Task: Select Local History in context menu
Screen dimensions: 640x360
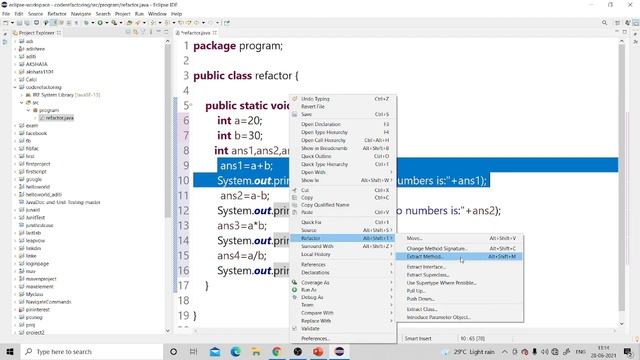Action: pos(342,254)
